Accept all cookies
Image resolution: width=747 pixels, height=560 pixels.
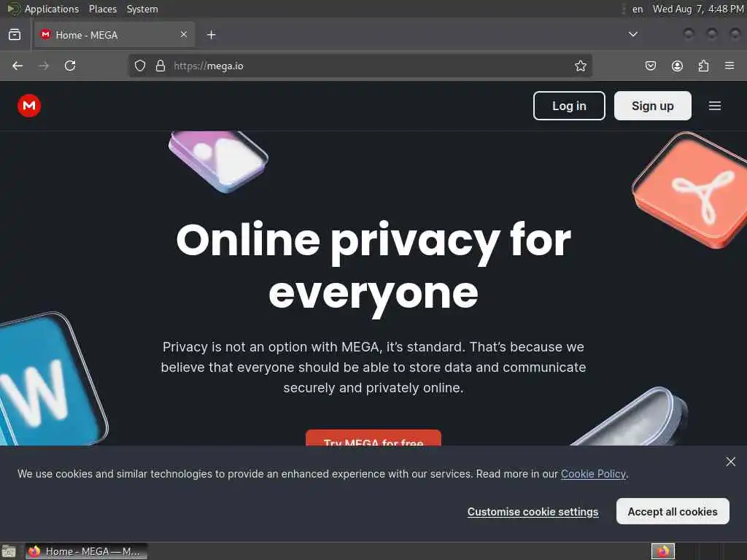coord(673,511)
